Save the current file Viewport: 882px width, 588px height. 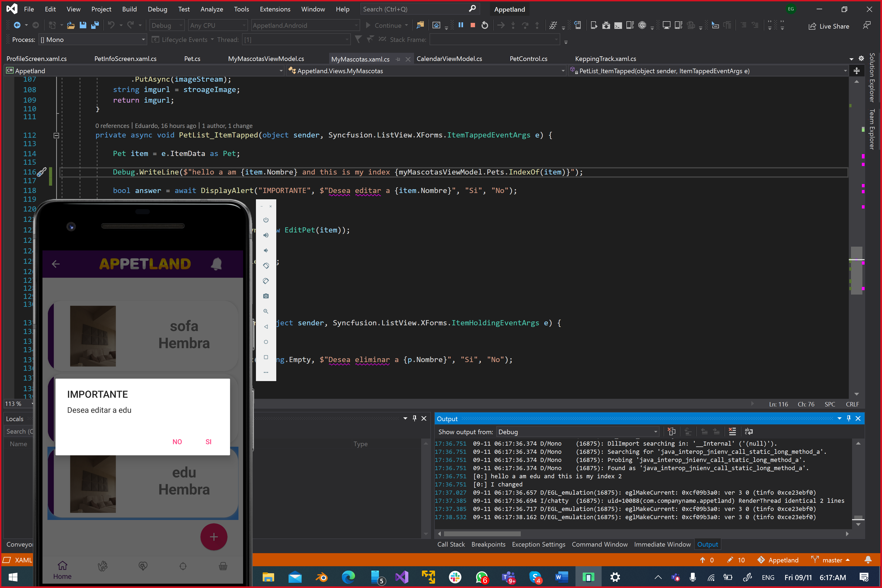point(83,25)
